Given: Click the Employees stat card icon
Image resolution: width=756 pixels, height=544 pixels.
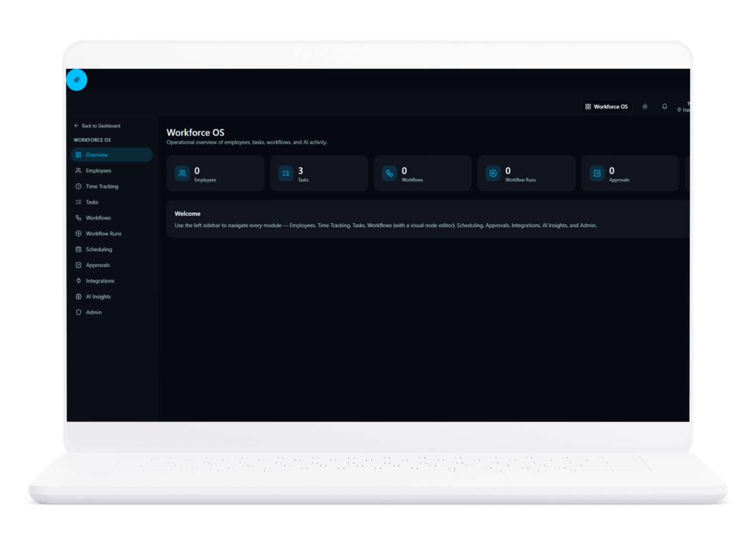Looking at the screenshot, I should pos(182,173).
